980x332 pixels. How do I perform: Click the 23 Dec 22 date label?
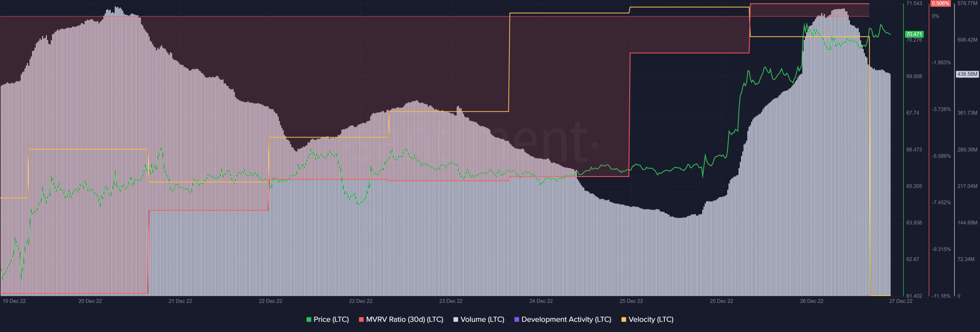451,301
